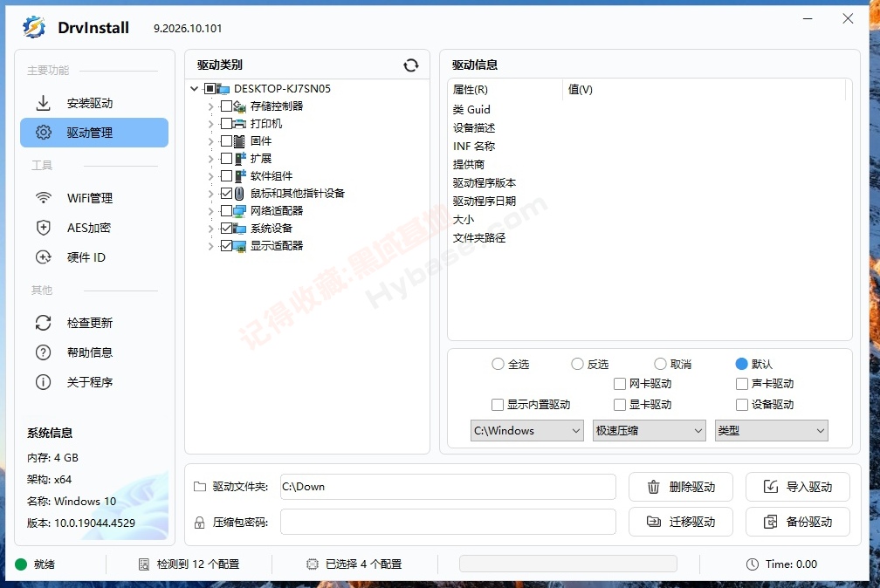Expand the 网络适配器 node
This screenshot has height=588, width=880.
(211, 211)
